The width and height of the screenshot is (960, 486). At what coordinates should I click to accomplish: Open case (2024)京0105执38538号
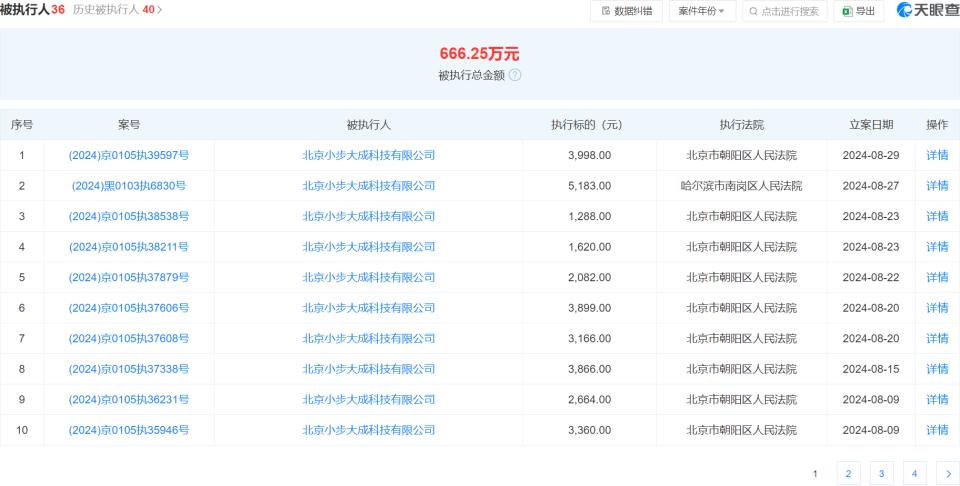(129, 216)
